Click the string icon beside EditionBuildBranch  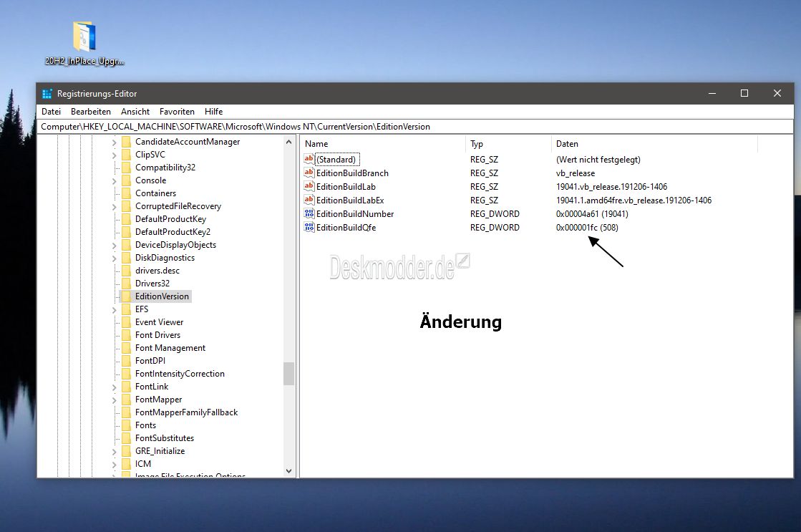point(309,173)
